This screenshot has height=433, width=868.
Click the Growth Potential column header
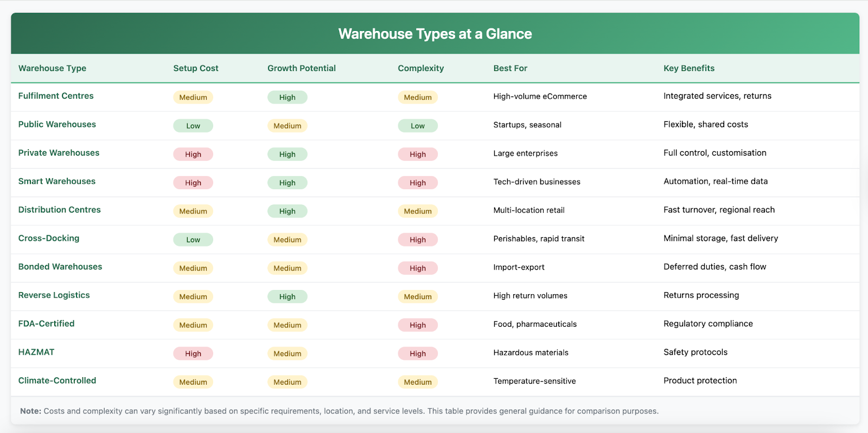point(302,68)
